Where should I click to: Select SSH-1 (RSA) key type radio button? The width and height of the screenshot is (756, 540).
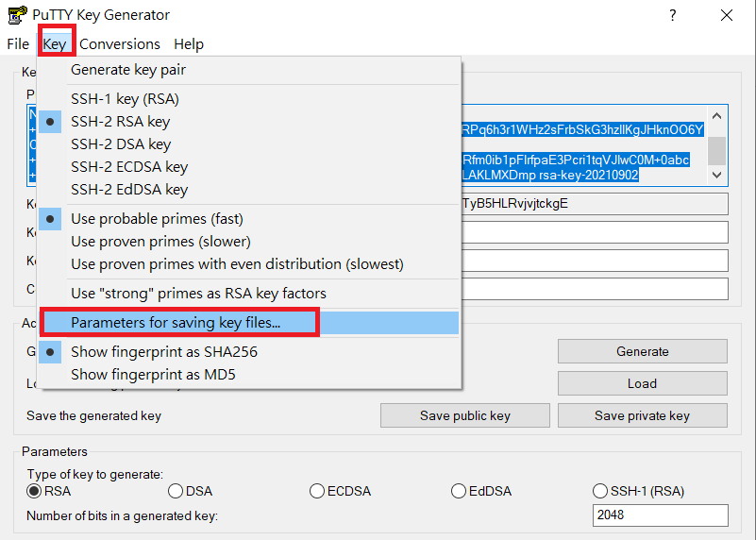tap(638, 491)
